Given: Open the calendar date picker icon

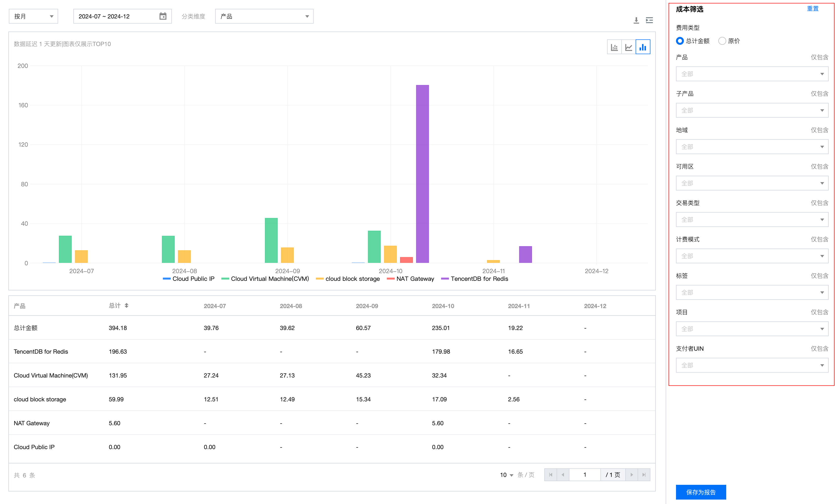Looking at the screenshot, I should tap(163, 16).
